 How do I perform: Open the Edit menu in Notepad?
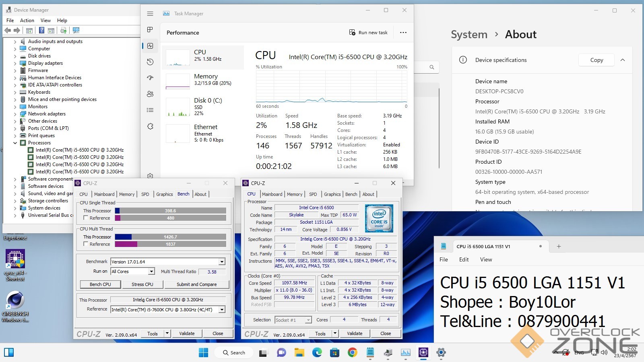tap(464, 259)
